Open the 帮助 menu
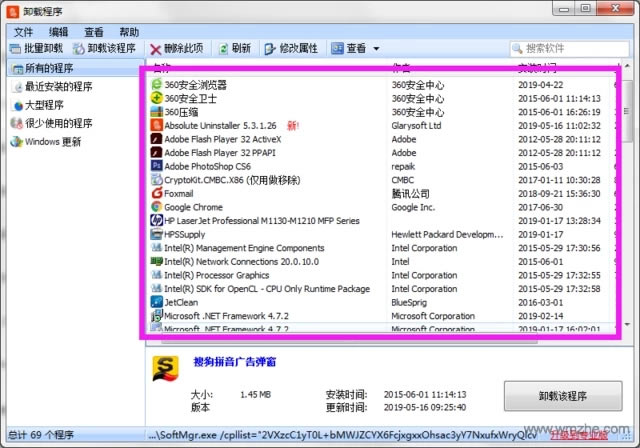 pos(129,32)
